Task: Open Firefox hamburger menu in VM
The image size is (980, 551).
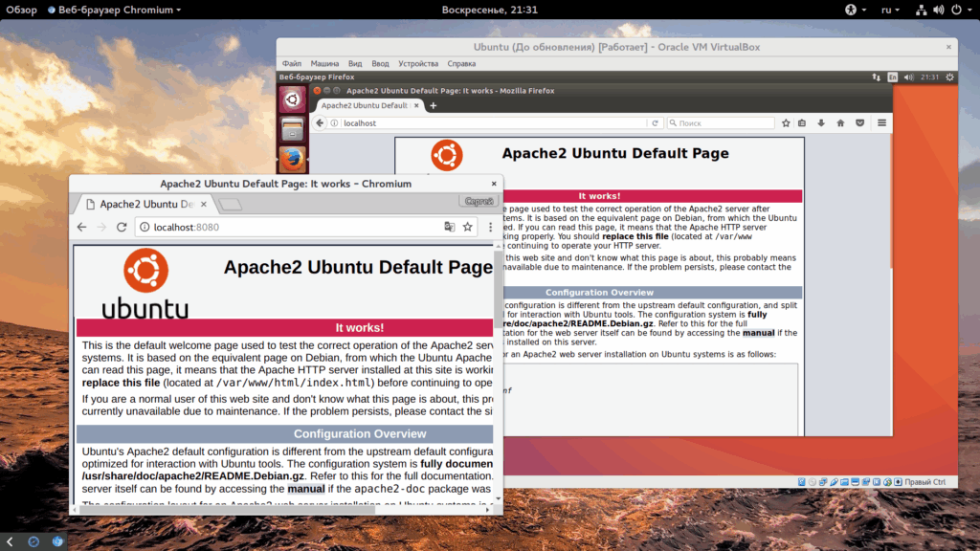Action: pos(881,123)
